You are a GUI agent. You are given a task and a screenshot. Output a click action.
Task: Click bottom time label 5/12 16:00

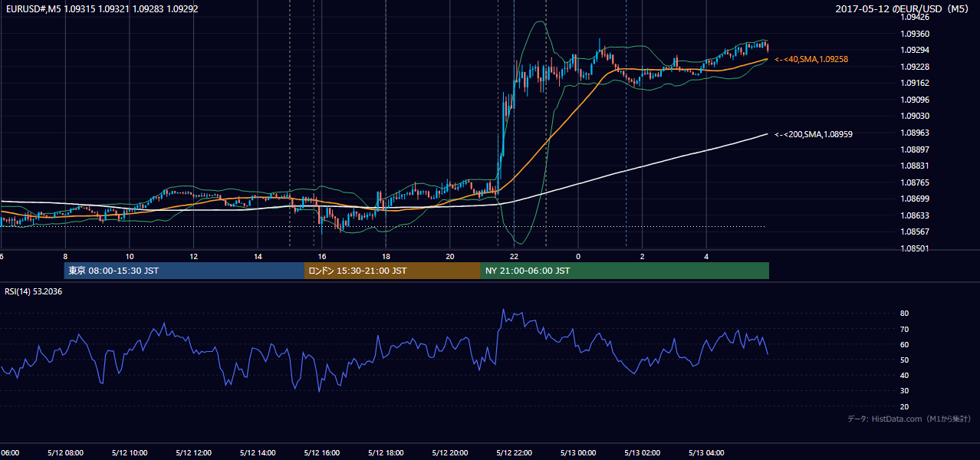pos(321,452)
